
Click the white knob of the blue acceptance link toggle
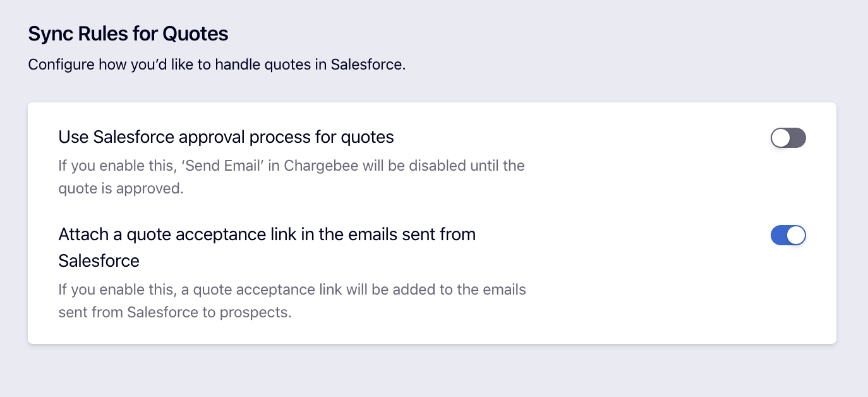796,235
